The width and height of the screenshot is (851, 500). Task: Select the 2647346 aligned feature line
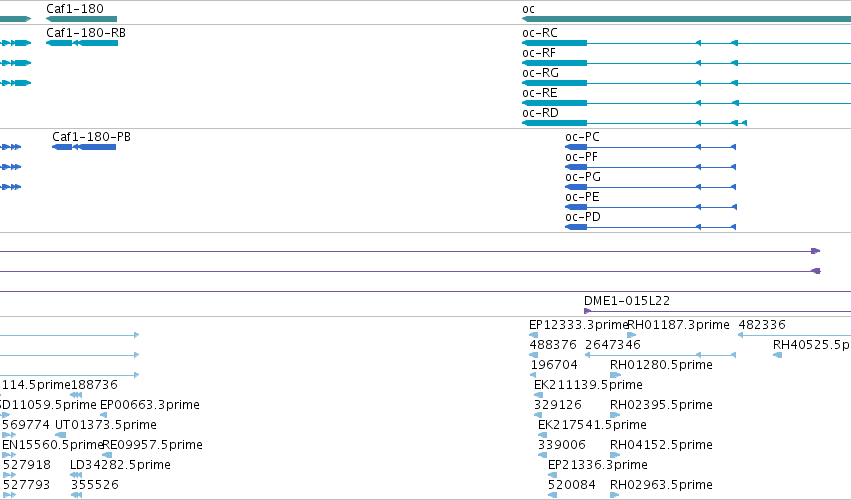pos(661,355)
